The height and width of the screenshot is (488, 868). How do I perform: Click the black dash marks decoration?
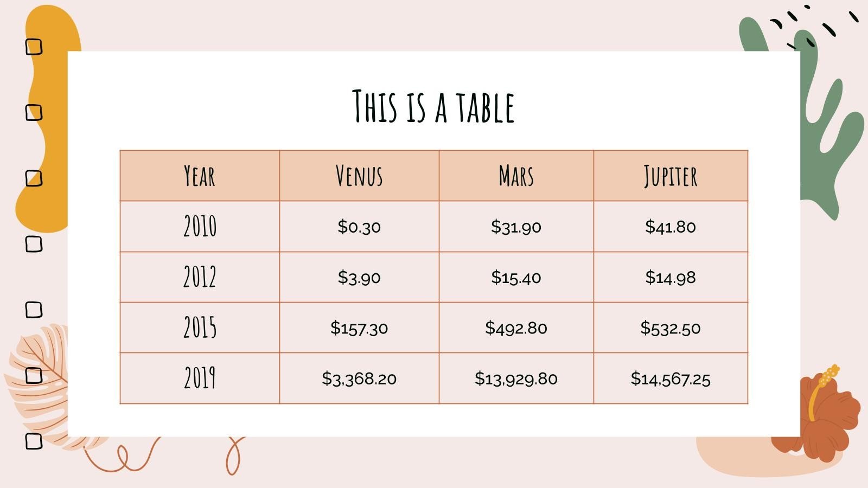pyautogui.click(x=814, y=24)
